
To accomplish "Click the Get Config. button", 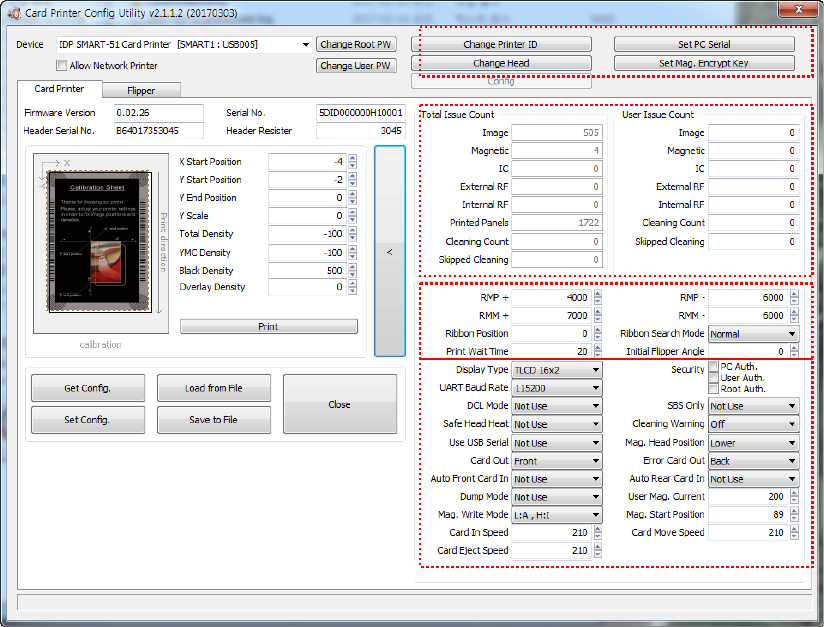I will click(x=88, y=388).
